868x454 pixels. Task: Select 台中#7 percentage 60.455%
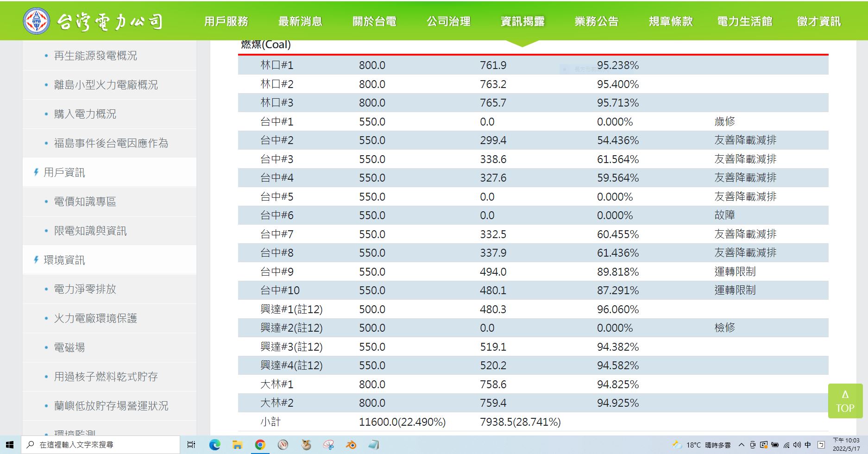[x=618, y=234]
